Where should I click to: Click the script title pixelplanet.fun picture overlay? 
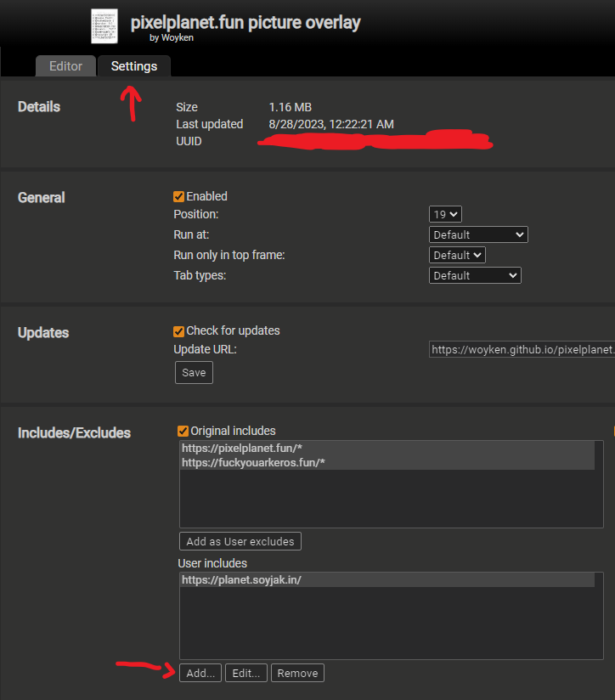pos(245,22)
